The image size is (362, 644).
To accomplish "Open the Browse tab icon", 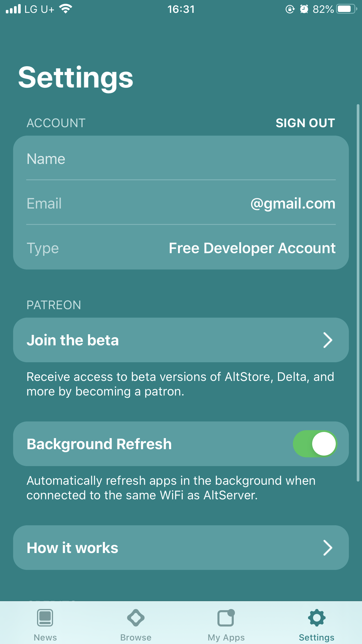I will click(136, 617).
